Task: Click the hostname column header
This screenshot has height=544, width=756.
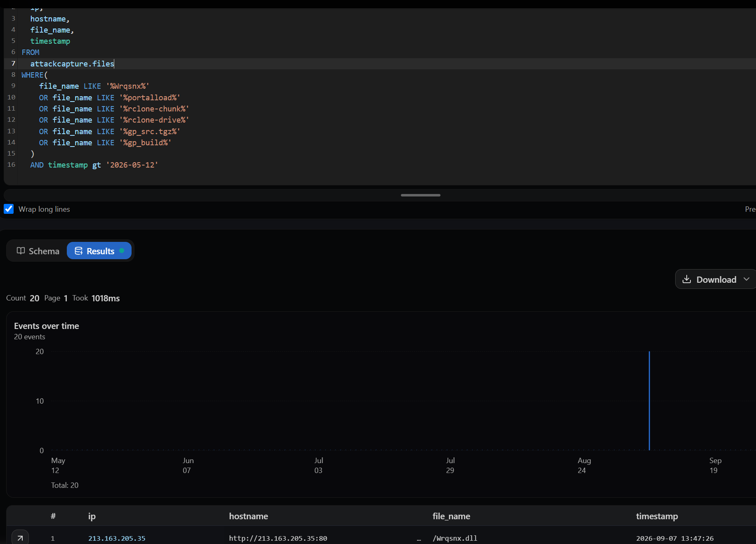Action: (248, 516)
